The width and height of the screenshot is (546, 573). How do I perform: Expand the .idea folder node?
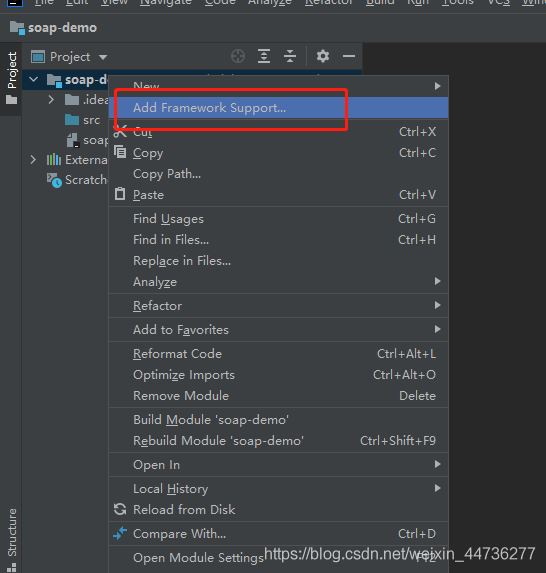tap(51, 99)
